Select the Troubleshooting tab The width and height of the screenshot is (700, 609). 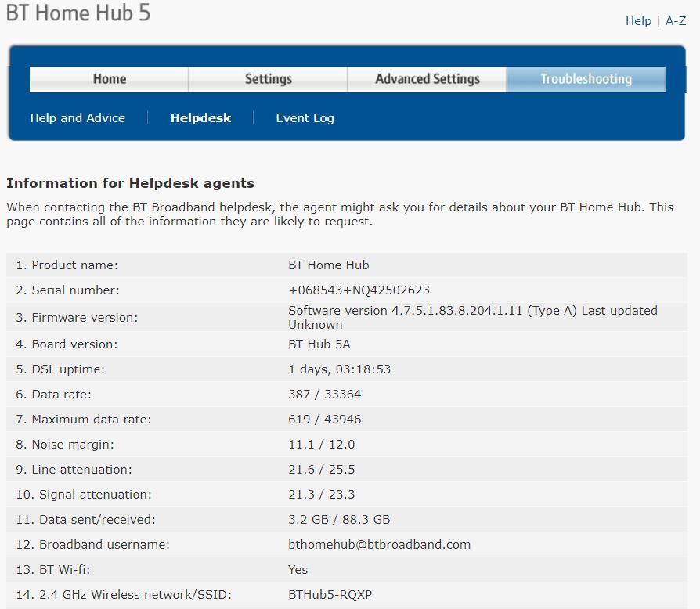pos(586,79)
